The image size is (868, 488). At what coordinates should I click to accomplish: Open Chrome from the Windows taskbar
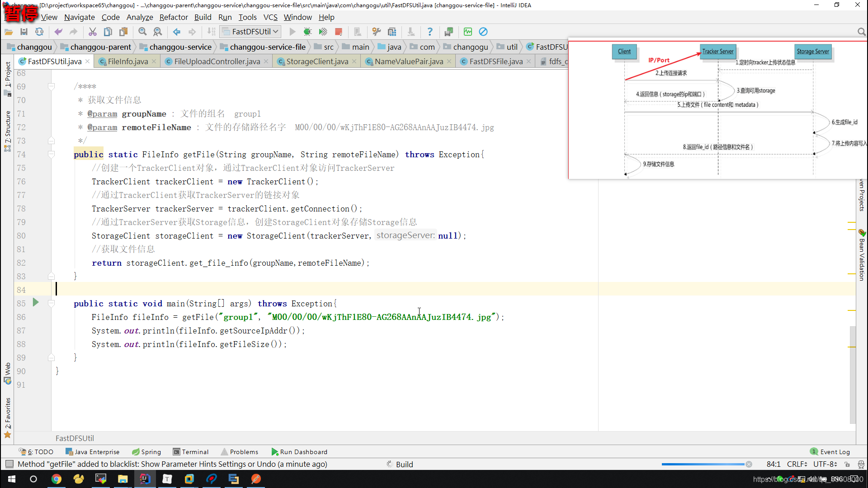click(x=56, y=479)
